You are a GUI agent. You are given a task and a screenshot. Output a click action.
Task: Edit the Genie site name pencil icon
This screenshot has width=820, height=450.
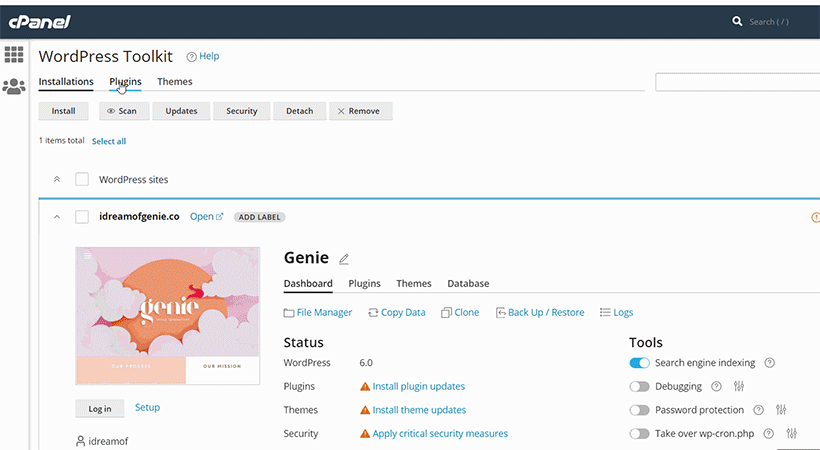click(x=344, y=258)
